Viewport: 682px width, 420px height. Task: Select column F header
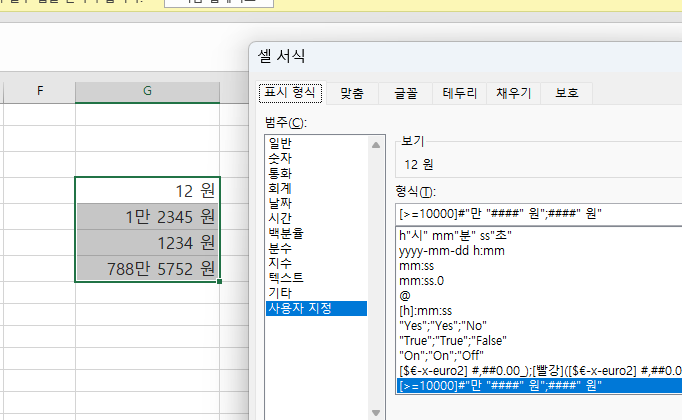pos(40,91)
